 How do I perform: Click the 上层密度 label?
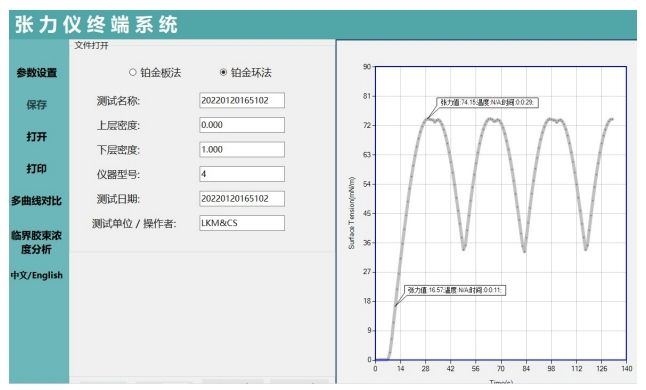point(118,125)
